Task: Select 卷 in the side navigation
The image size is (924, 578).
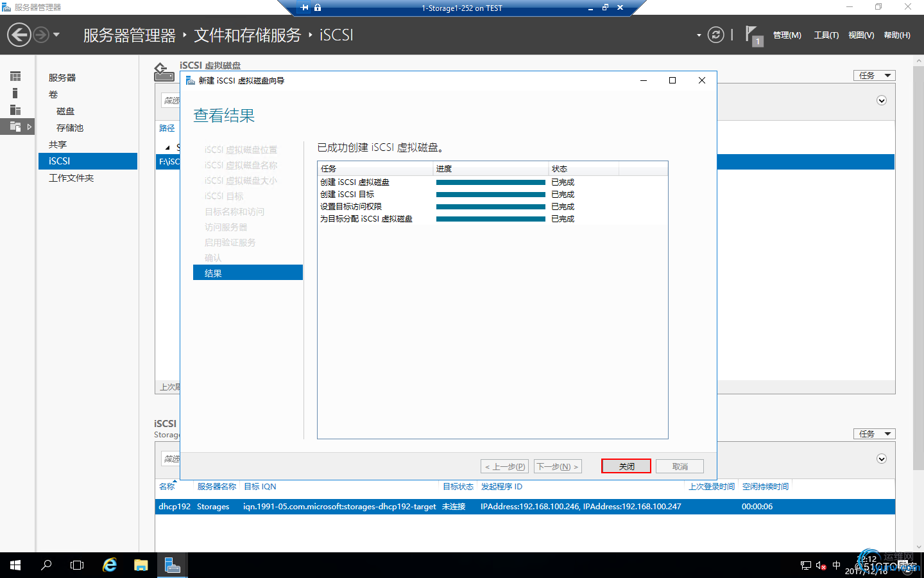Action: point(88,94)
